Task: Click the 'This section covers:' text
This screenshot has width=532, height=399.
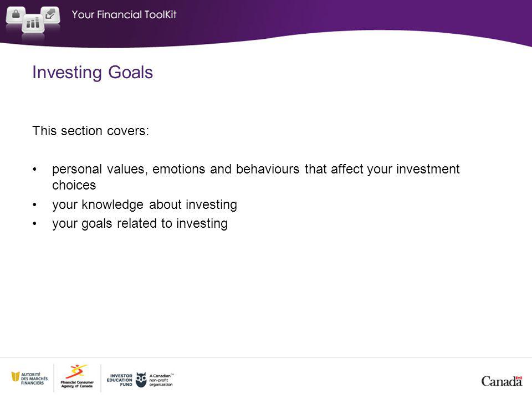Action: [90, 131]
